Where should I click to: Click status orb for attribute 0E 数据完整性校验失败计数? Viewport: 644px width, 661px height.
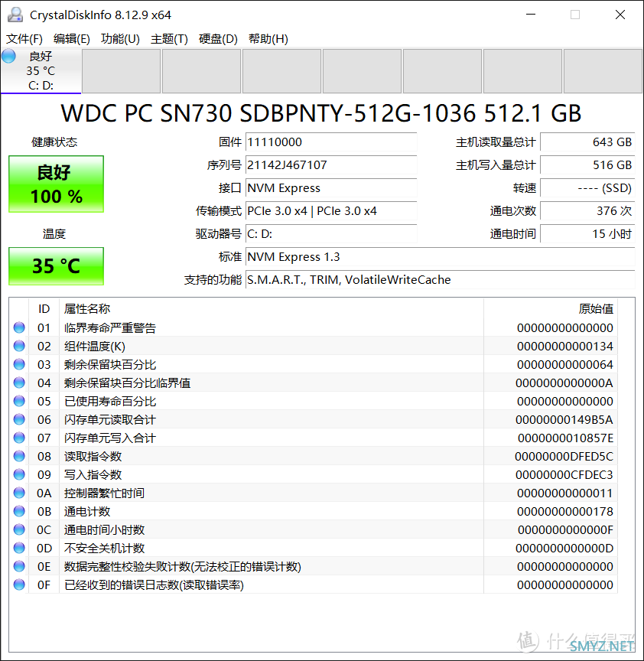19,566
